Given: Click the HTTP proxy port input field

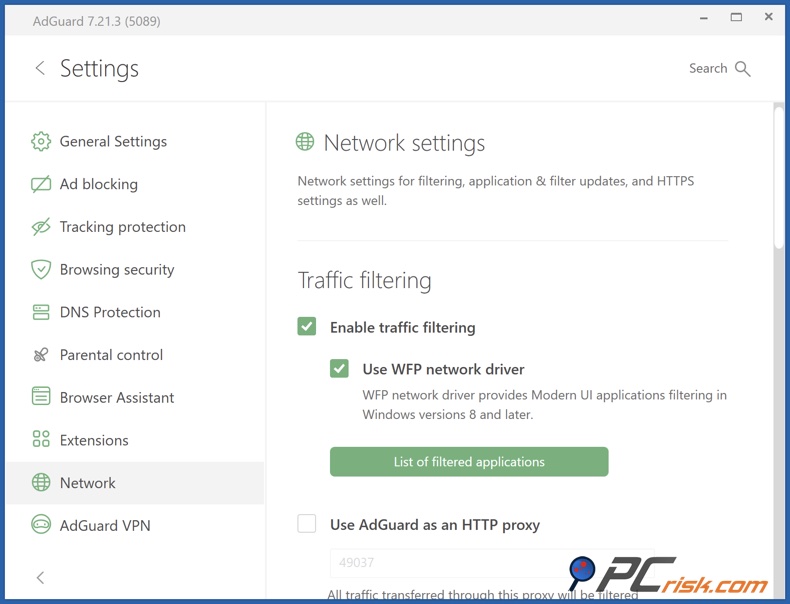Looking at the screenshot, I should point(440,563).
